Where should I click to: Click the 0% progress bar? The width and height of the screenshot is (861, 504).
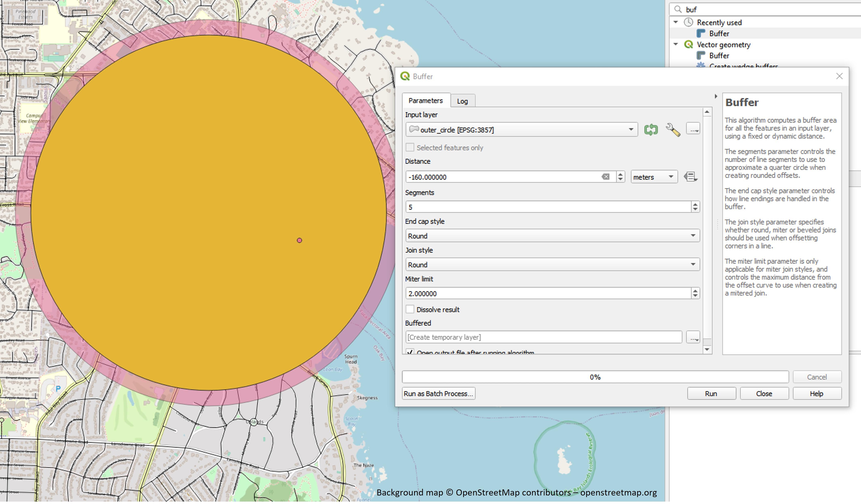tap(595, 377)
